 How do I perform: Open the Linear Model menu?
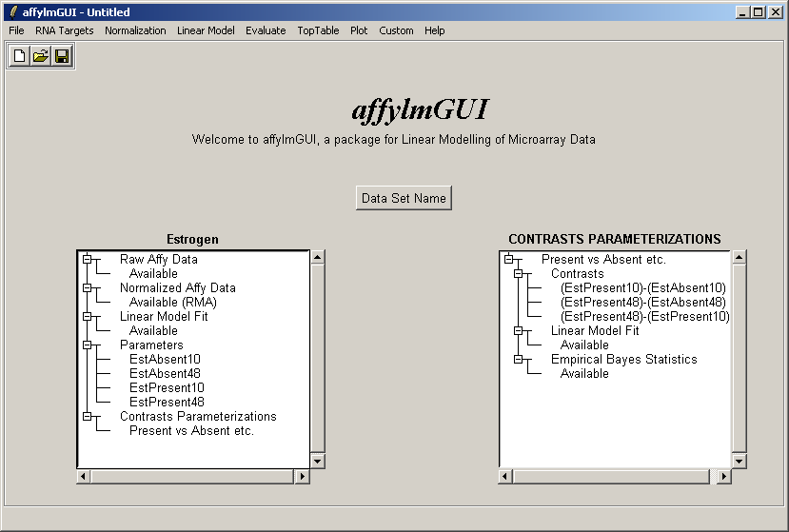click(x=206, y=30)
